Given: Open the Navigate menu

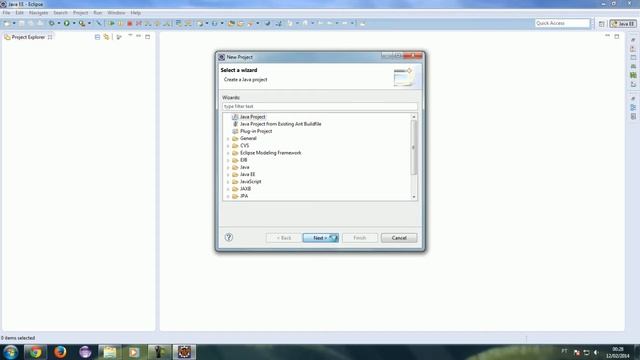Looking at the screenshot, I should pyautogui.click(x=38, y=13).
